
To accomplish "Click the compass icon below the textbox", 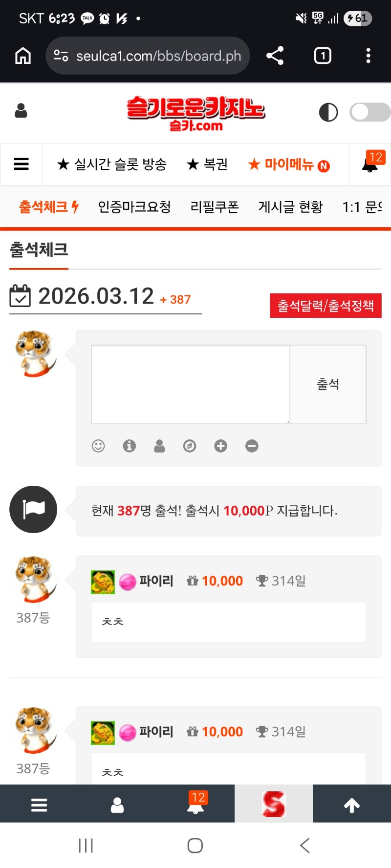I will tap(190, 446).
